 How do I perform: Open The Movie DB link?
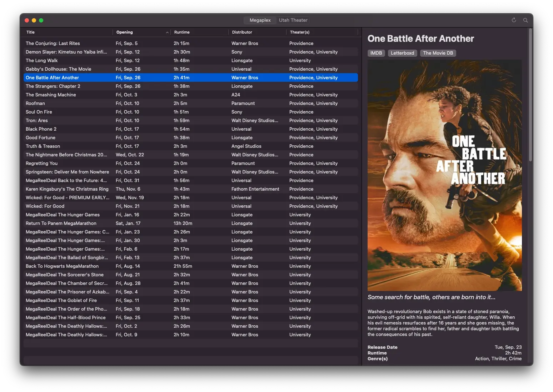pyautogui.click(x=438, y=53)
